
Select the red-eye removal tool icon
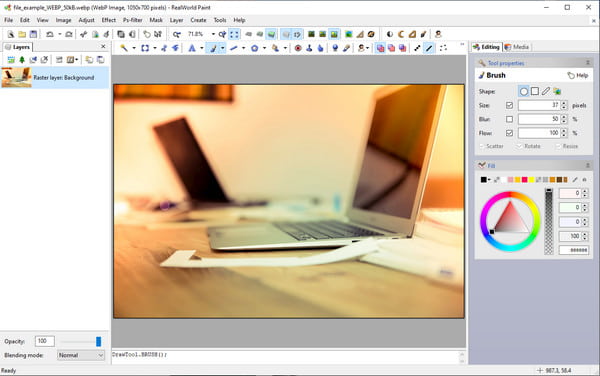click(298, 48)
